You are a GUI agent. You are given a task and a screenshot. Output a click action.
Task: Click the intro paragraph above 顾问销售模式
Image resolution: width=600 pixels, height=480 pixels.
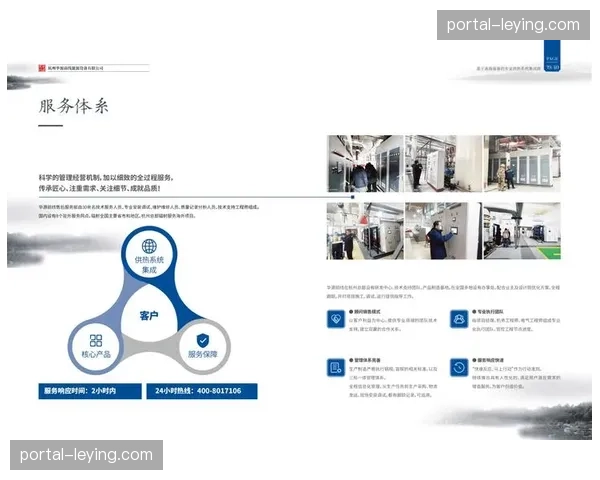[443, 292]
